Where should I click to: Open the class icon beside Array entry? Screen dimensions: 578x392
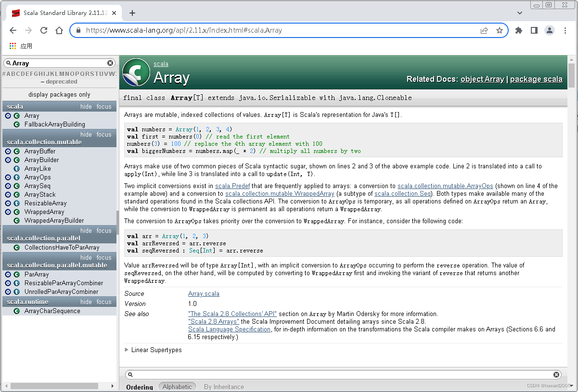[16, 116]
